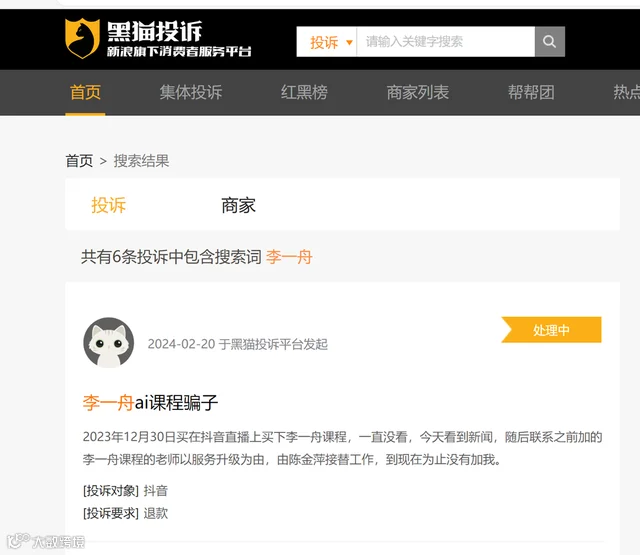Go to the 首页 navigation tab
The height and width of the screenshot is (555, 640).
coord(85,92)
